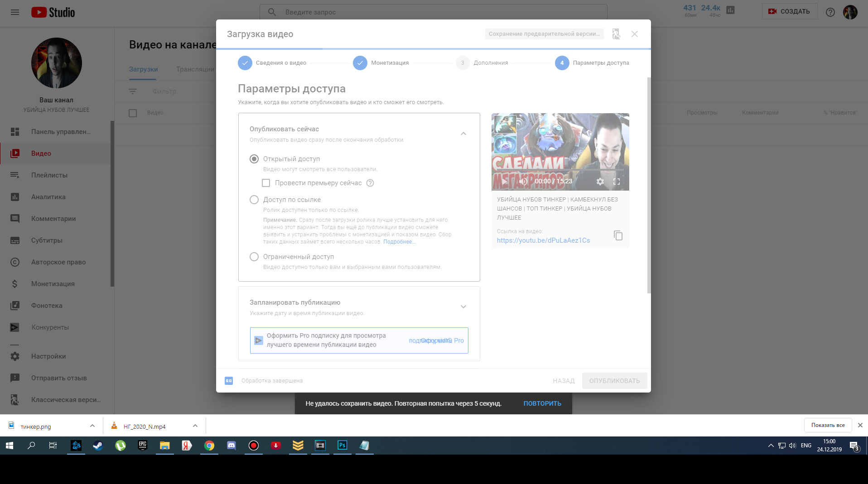Click the Windows Start button
Screen dimensions: 868x484
[x=9, y=446]
